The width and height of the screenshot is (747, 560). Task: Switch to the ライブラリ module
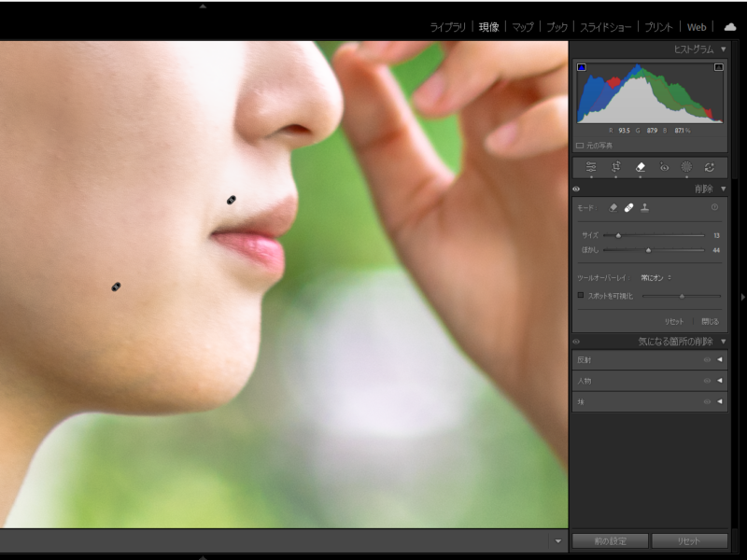[447, 27]
